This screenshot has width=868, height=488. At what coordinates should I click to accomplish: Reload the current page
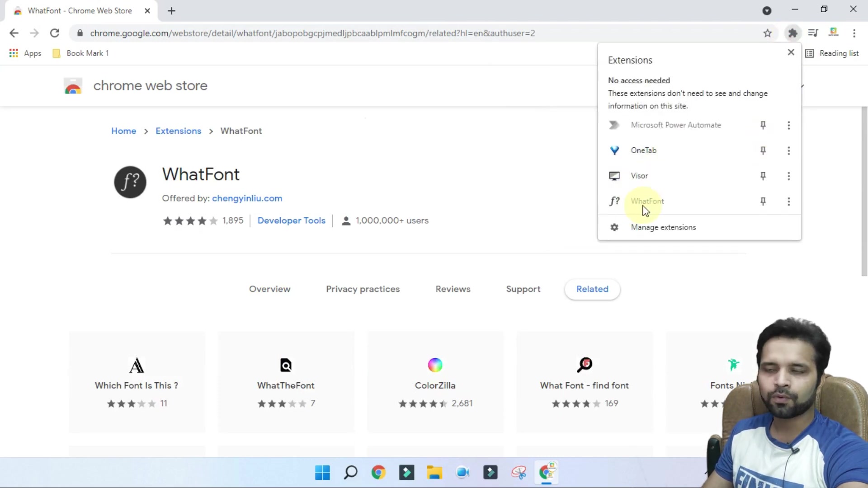click(55, 33)
